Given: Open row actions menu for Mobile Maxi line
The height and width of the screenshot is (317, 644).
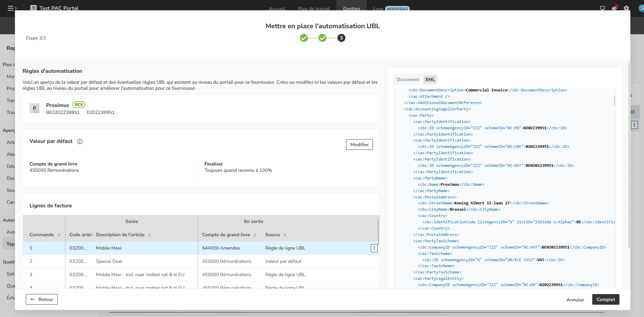Looking at the screenshot, I should pos(374,248).
